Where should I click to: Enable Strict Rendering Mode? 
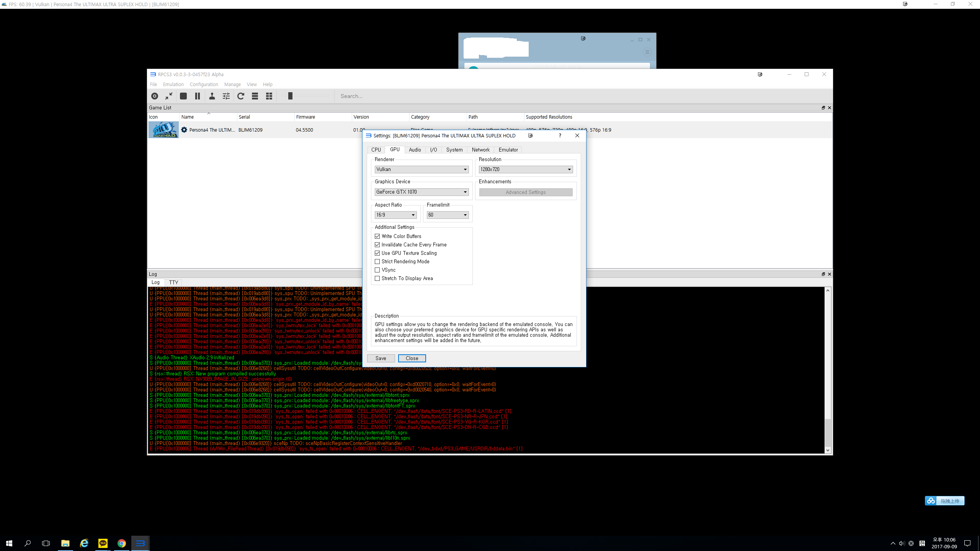377,261
